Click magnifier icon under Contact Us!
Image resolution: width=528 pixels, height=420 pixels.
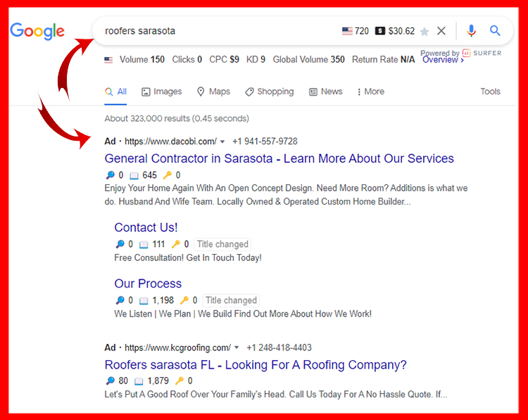coord(120,244)
